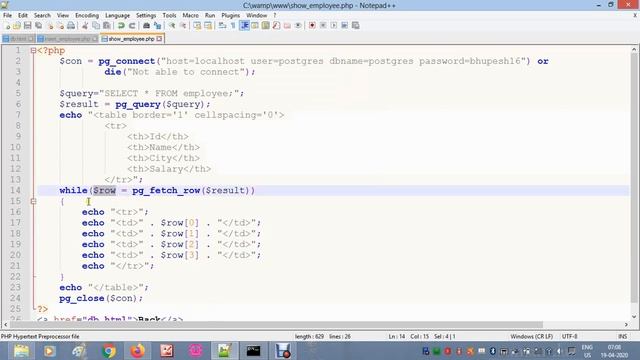
Task: Click the Playback macro toolbar icon
Action: coord(334,26)
